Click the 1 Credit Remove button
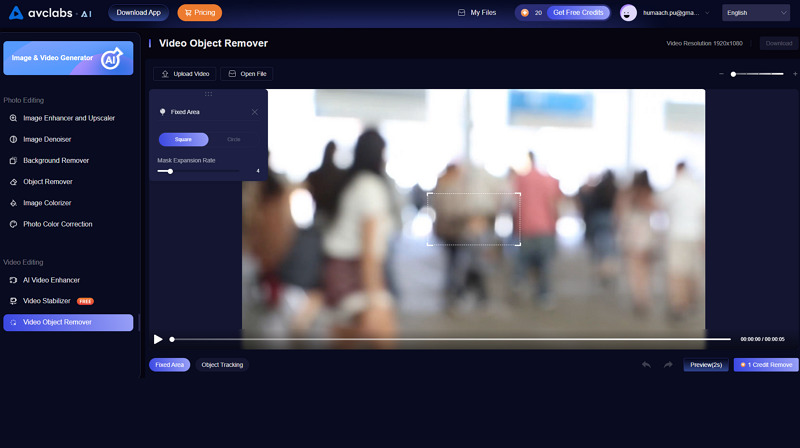 (x=766, y=365)
